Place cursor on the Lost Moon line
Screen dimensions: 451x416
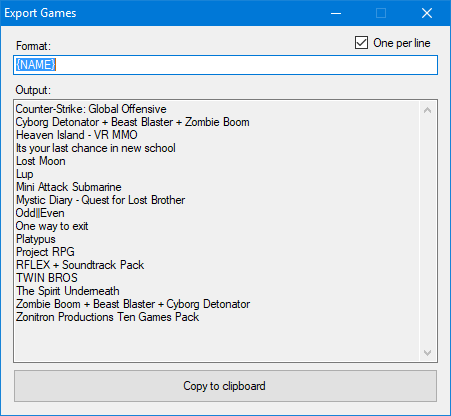(x=41, y=161)
